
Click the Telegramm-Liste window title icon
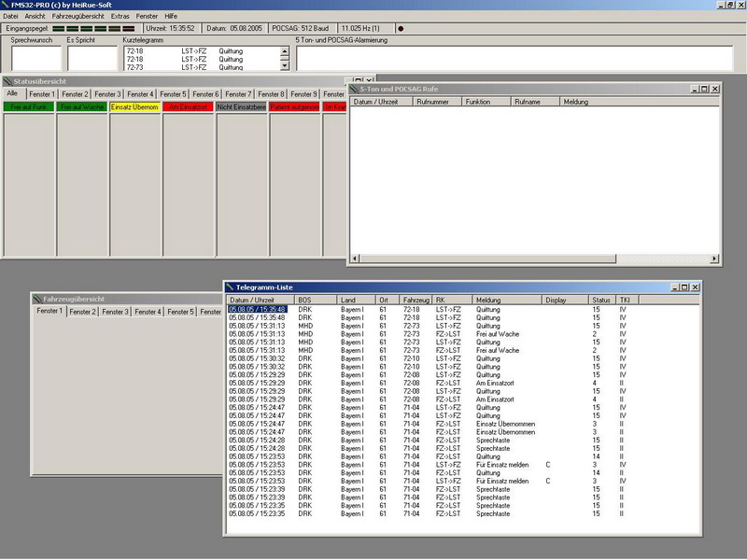tap(230, 287)
